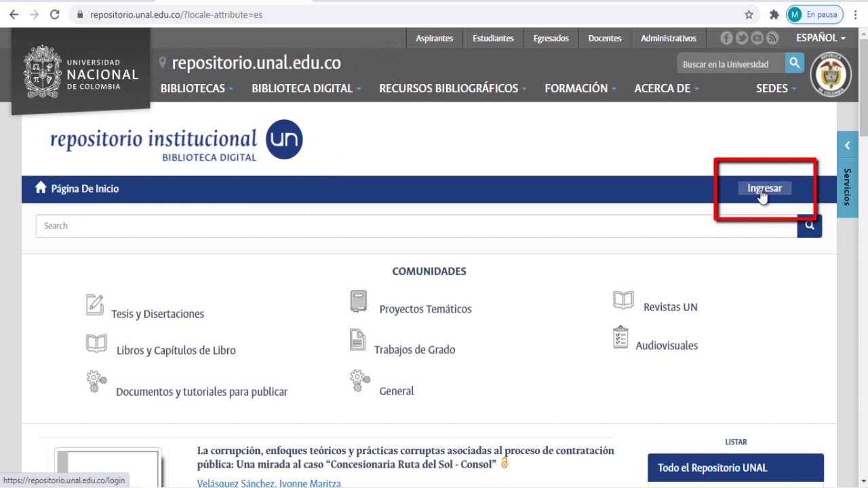Viewport: 868px width, 488px height.
Task: Select the Egresados top link
Action: [x=551, y=38]
